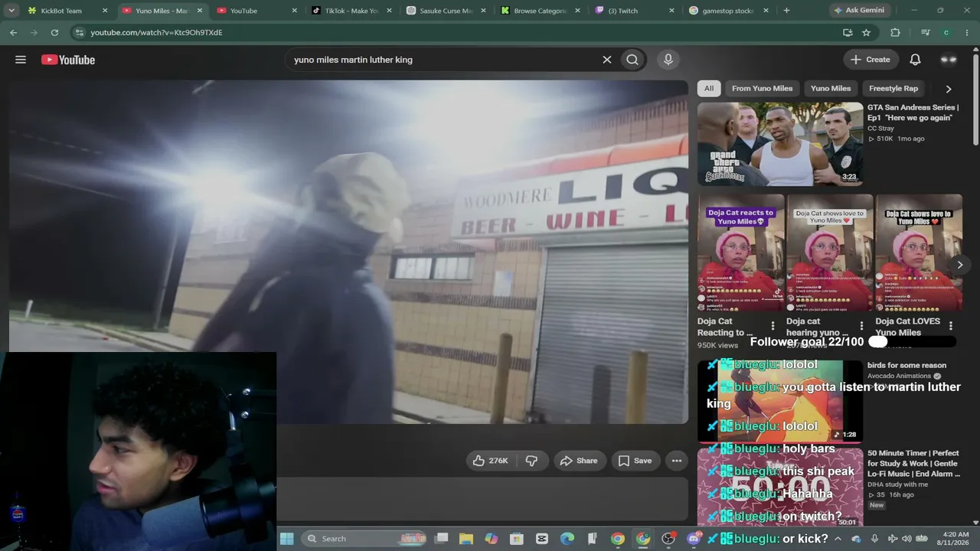Open options for Doja Cat Reacting short

[x=773, y=326]
